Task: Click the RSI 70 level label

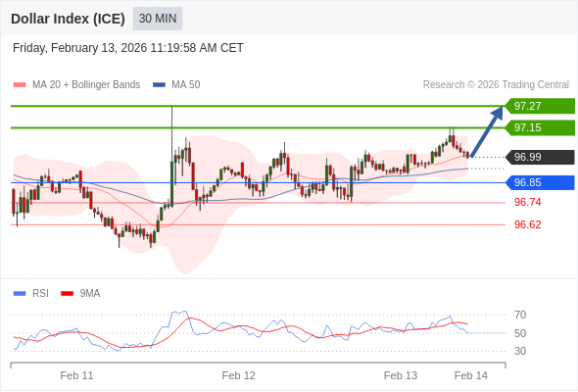Action: 520,315
